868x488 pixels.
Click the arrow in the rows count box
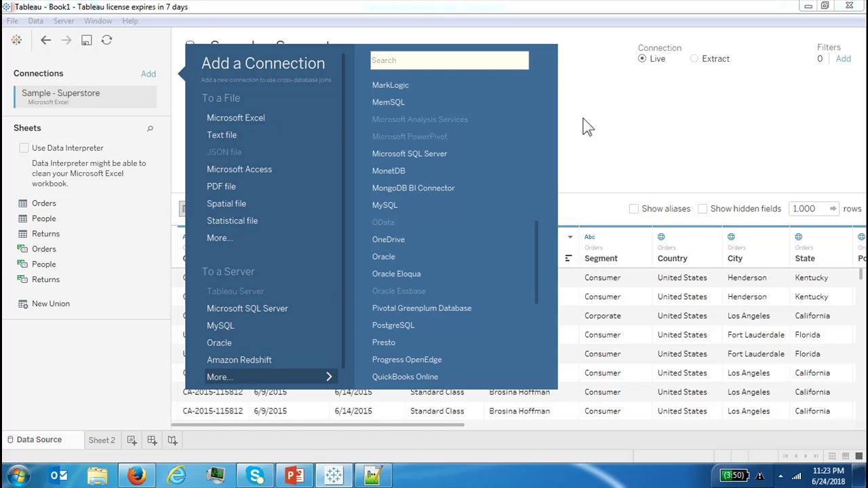[x=833, y=209]
